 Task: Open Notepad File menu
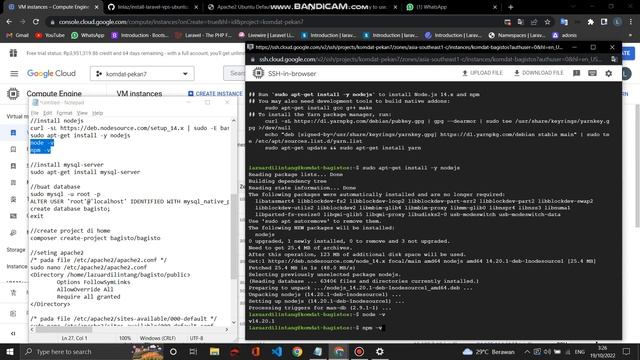pos(35,113)
